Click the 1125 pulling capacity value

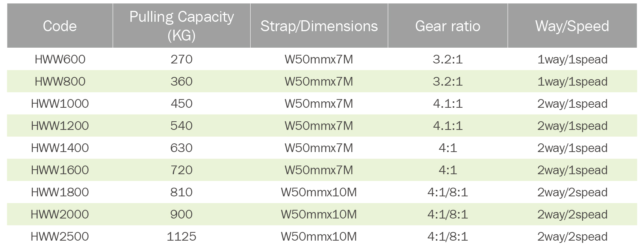(x=181, y=236)
